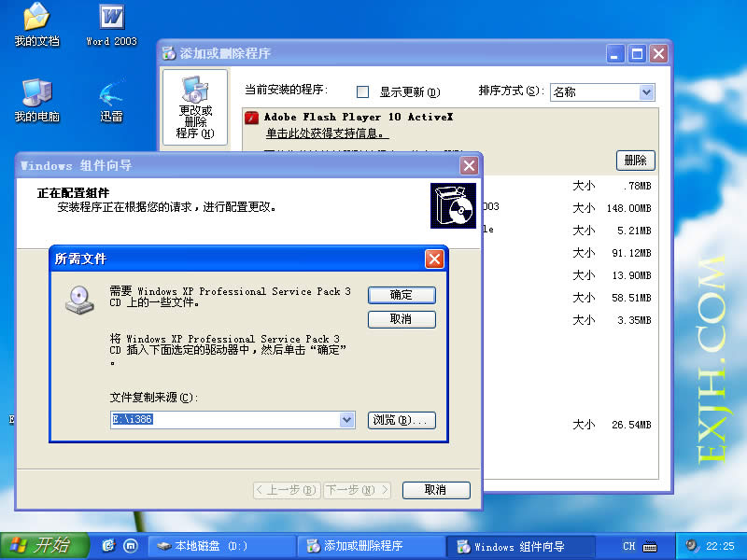The image size is (747, 560).
Task: Click the keyboard icon in language bar
Action: pyautogui.click(x=650, y=546)
